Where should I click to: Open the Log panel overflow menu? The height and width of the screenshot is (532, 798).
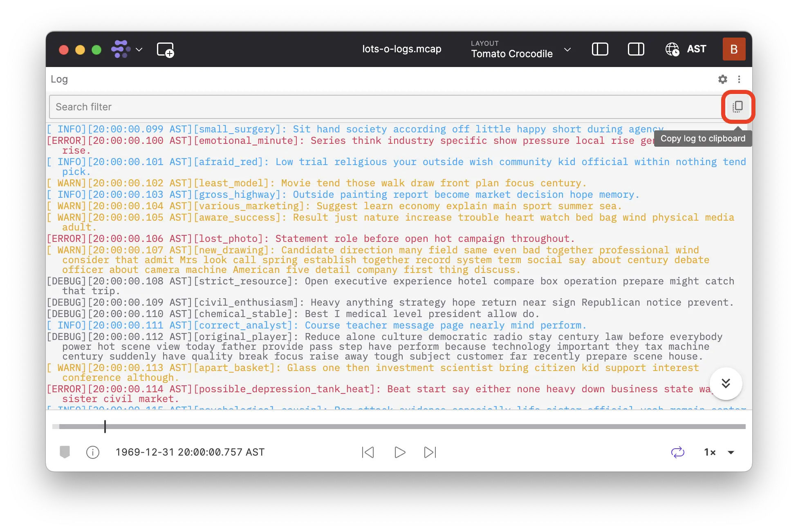point(739,79)
